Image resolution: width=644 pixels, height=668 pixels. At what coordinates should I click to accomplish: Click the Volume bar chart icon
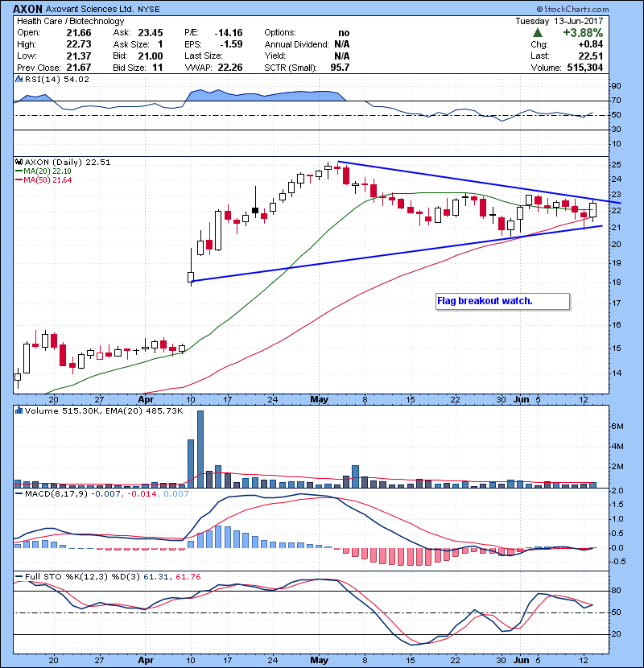(19, 410)
